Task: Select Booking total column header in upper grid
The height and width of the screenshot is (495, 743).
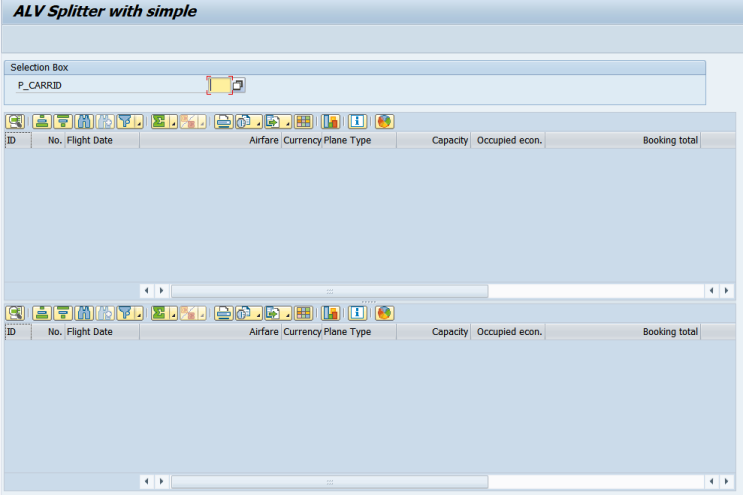Action: 623,140
